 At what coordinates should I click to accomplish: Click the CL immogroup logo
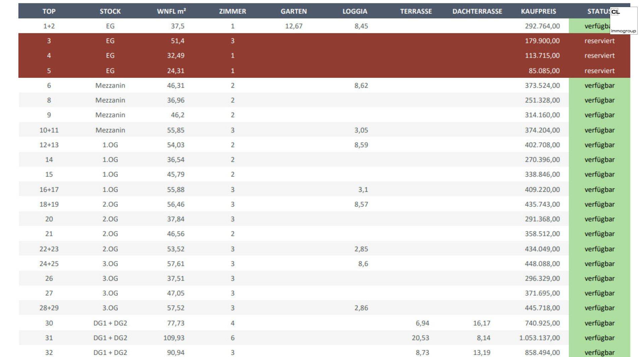624,21
